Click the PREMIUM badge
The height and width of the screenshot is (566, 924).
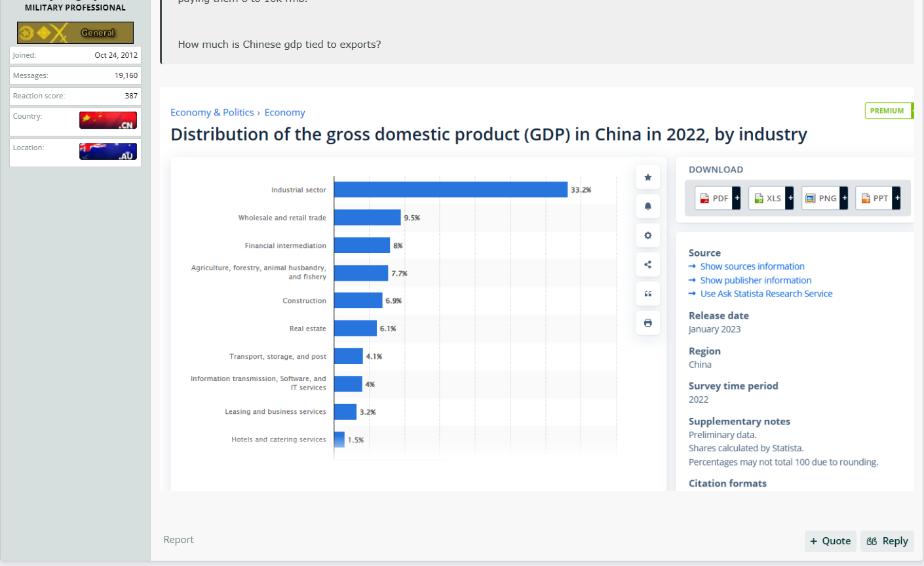pyautogui.click(x=889, y=111)
